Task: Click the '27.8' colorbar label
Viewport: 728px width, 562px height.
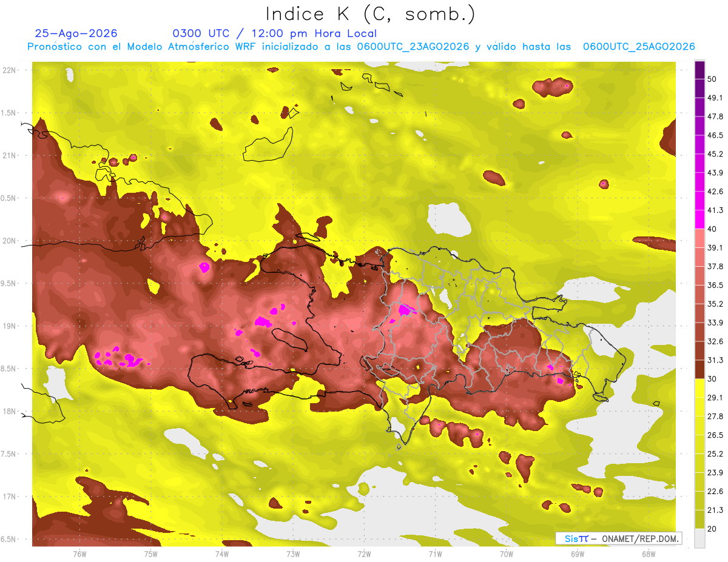Action: pyautogui.click(x=715, y=416)
